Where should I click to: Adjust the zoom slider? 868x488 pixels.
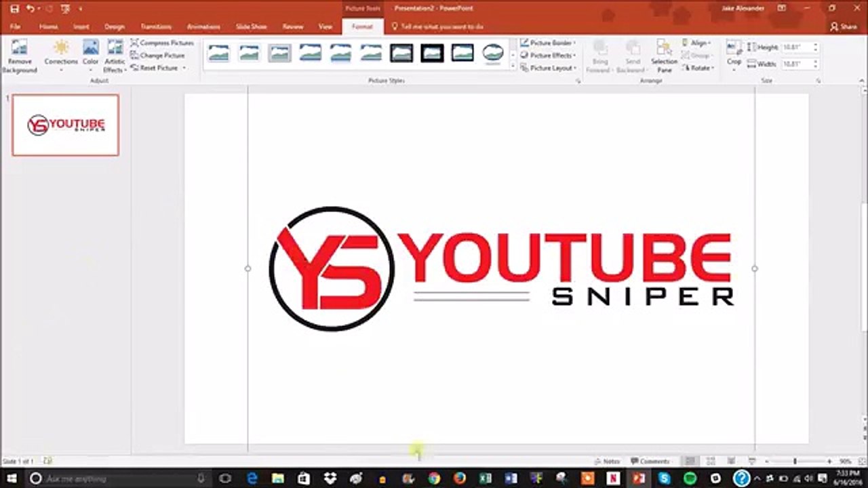[795, 461]
